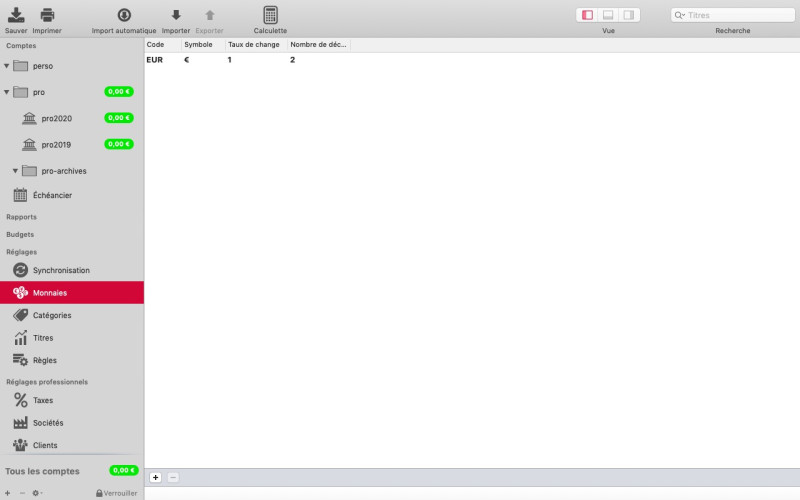Sort by the Taux de change column

coord(255,45)
